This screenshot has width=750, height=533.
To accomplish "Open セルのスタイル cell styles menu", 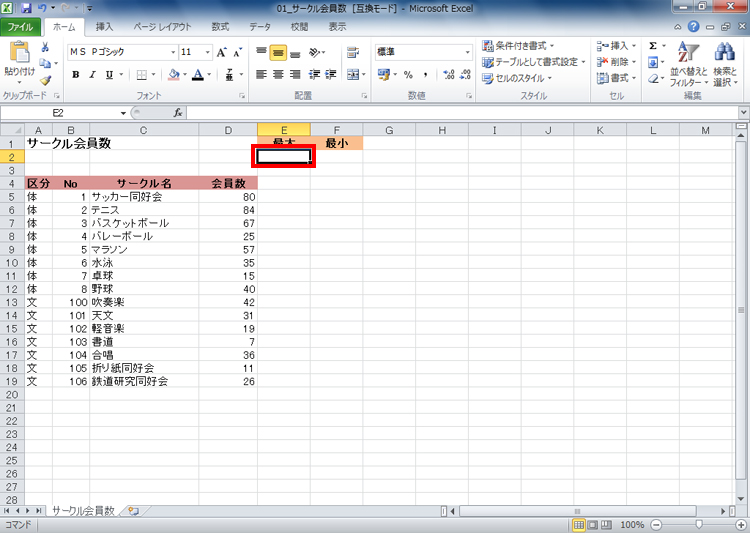I will click(x=517, y=78).
